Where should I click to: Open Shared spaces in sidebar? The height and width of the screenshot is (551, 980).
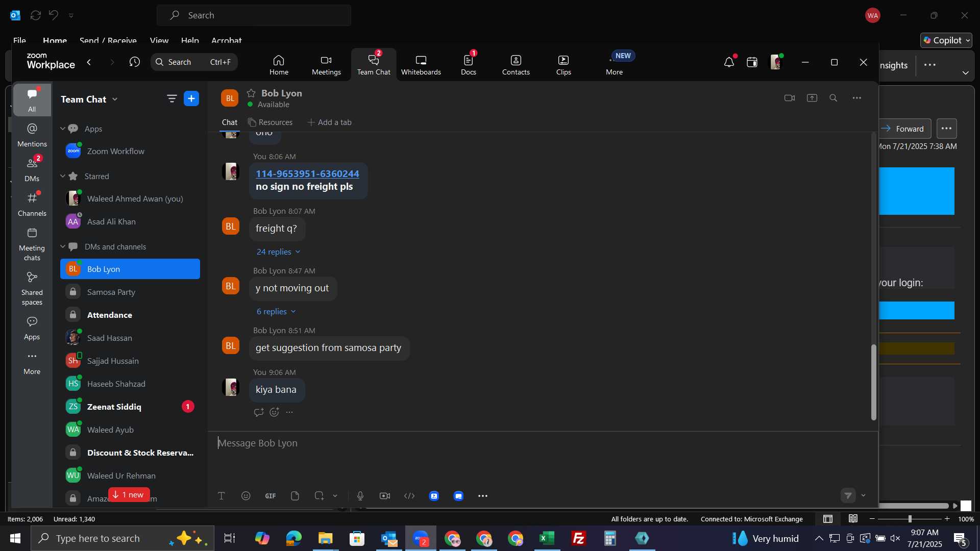pos(32,289)
